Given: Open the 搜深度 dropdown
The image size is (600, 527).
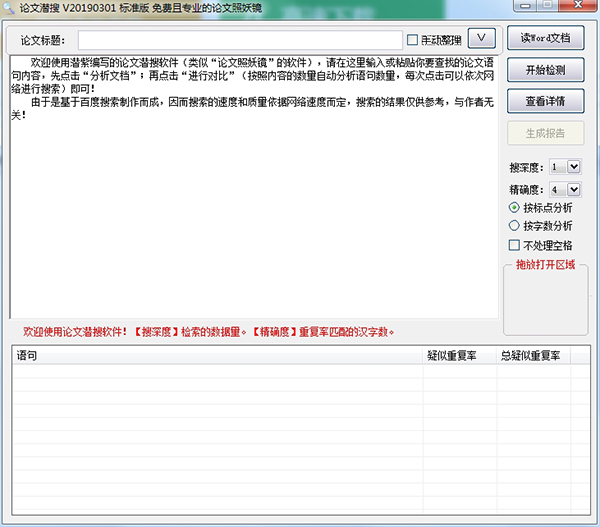Looking at the screenshot, I should 573,167.
